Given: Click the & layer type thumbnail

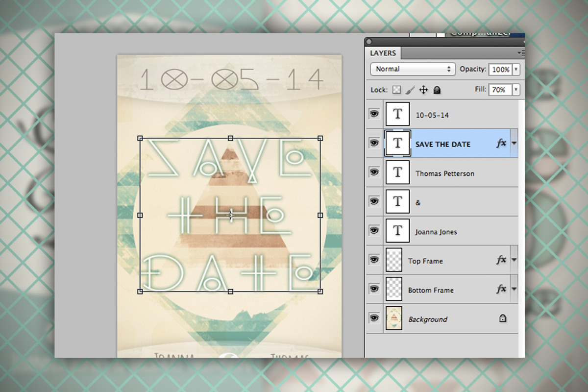Looking at the screenshot, I should 397,201.
